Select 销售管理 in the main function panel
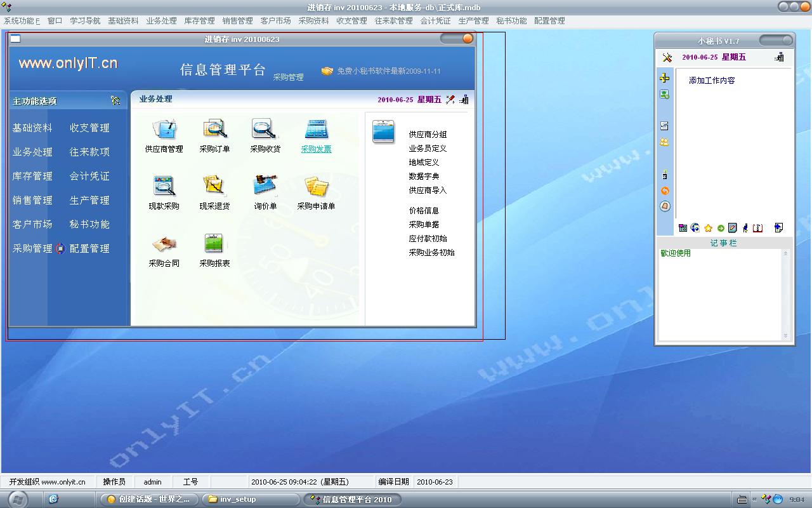 pos(32,201)
